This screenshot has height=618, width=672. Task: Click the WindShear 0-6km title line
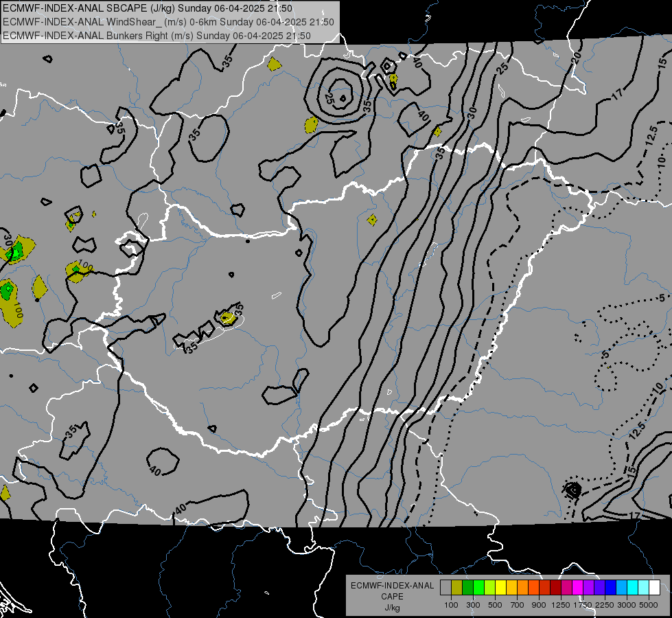click(168, 22)
